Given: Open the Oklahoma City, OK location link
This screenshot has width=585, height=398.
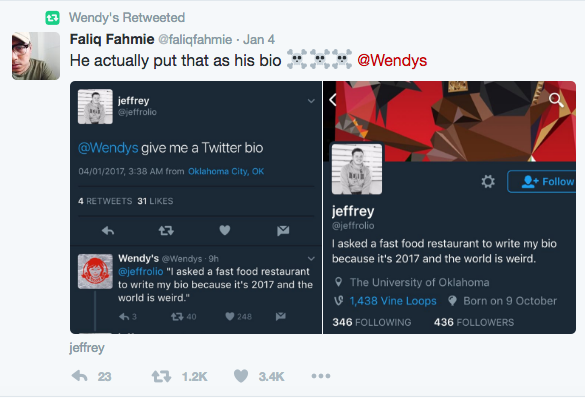Looking at the screenshot, I should (226, 171).
